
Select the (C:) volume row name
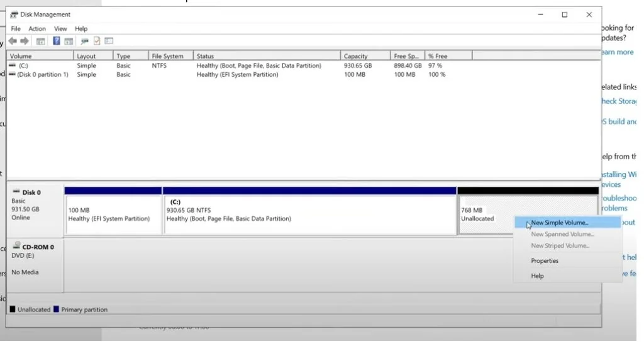(x=23, y=66)
